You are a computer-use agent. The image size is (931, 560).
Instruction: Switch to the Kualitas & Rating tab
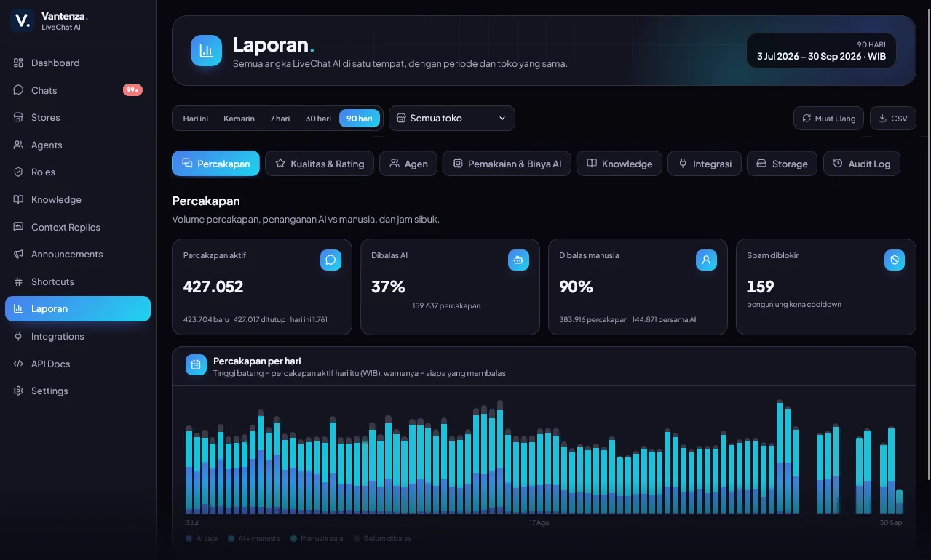coord(320,164)
